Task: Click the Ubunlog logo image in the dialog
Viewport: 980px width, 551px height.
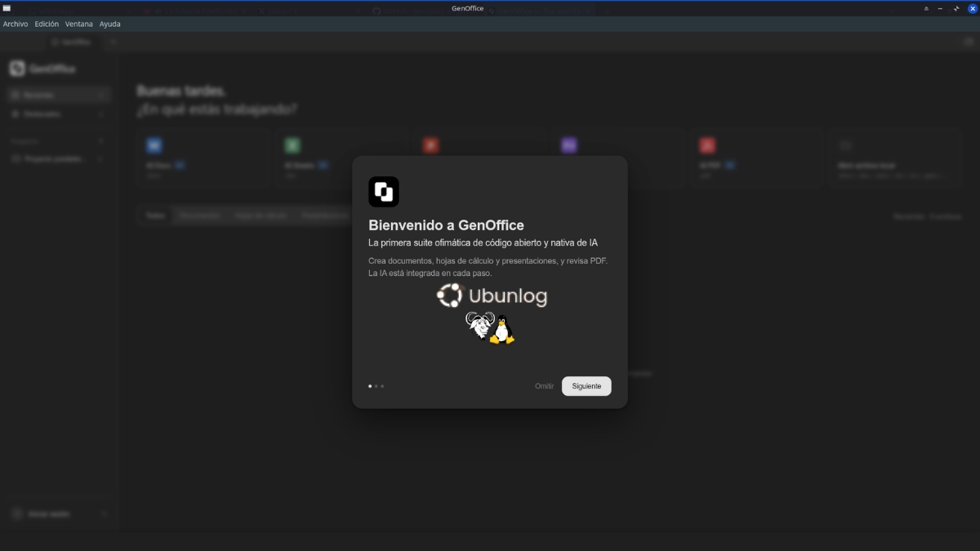Action: click(492, 313)
